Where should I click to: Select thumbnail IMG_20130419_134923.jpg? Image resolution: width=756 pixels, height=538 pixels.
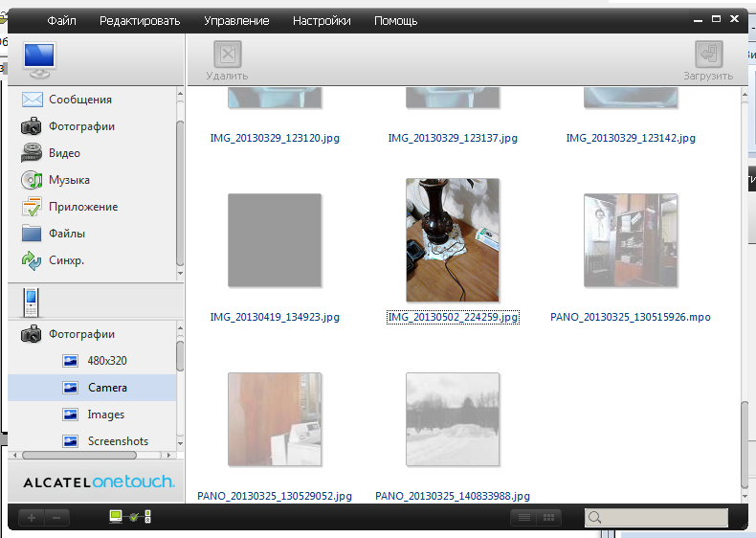pyautogui.click(x=275, y=240)
